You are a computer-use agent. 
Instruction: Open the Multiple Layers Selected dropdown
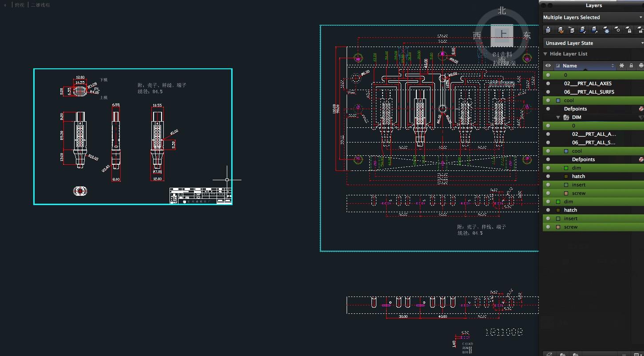coord(593,17)
